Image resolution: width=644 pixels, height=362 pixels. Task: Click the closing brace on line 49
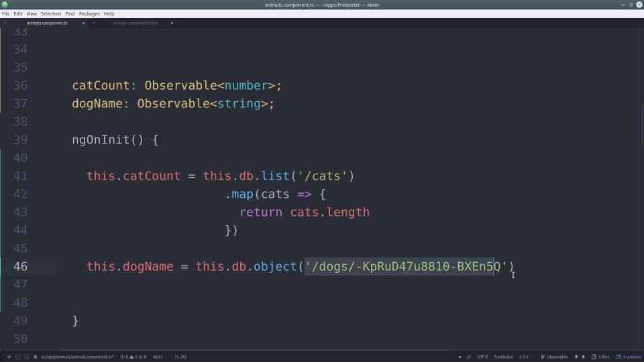tap(75, 320)
